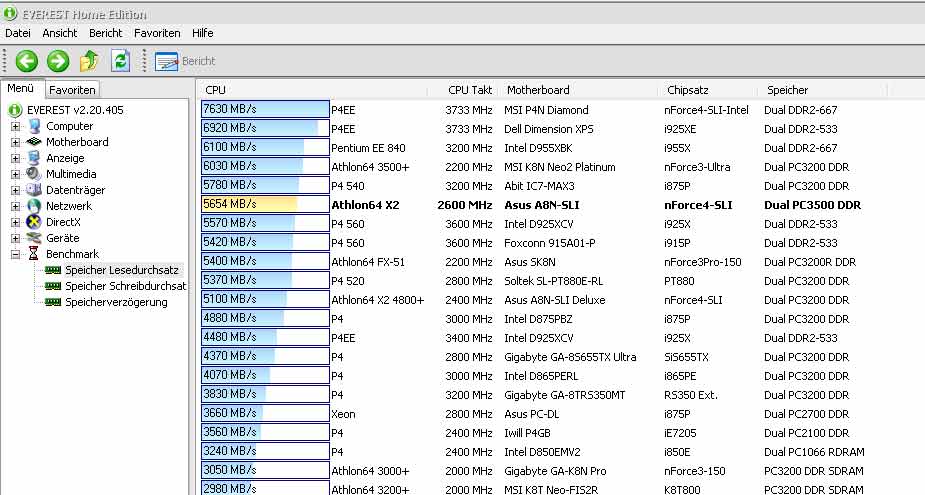925x495 pixels.
Task: Click the RS350 Ext. chipset cell
Action: tap(690, 395)
